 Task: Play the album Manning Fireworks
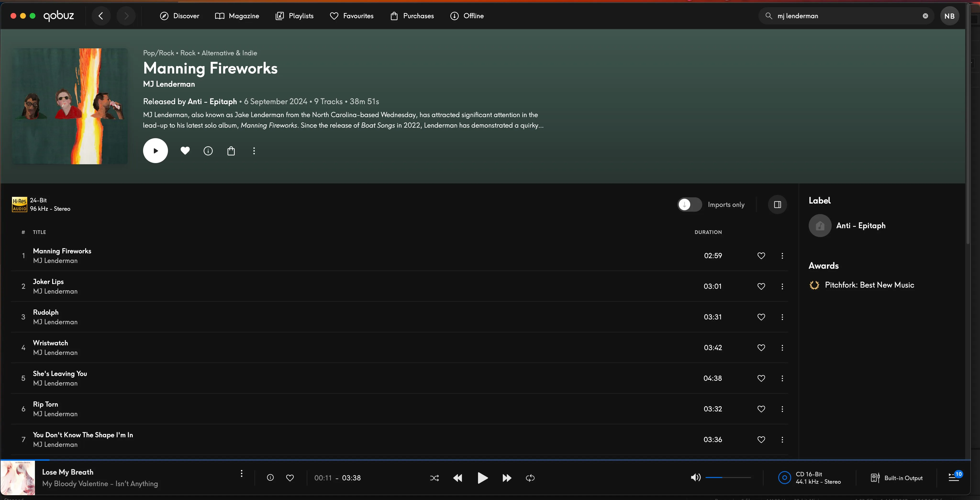(x=155, y=150)
